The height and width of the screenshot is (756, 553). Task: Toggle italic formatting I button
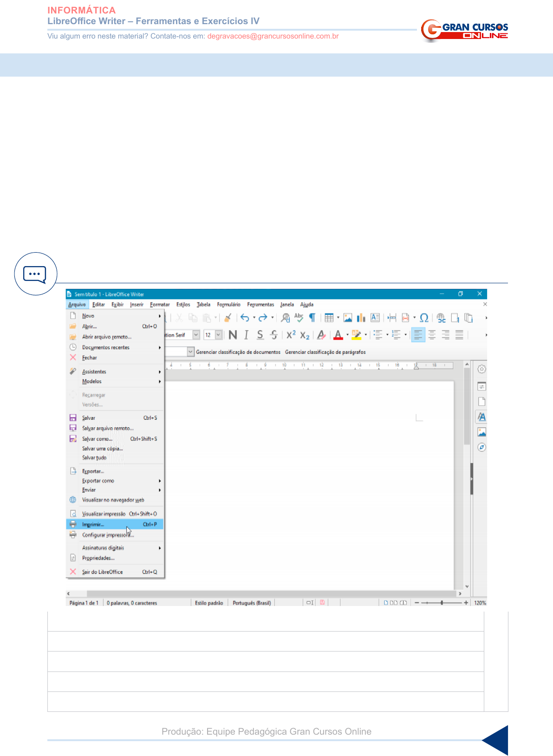(247, 335)
